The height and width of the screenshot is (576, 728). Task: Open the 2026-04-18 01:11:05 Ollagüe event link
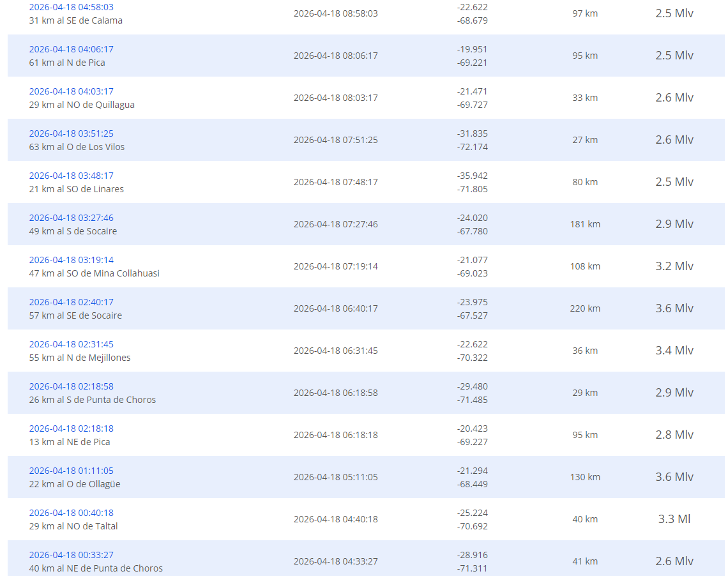(x=71, y=471)
